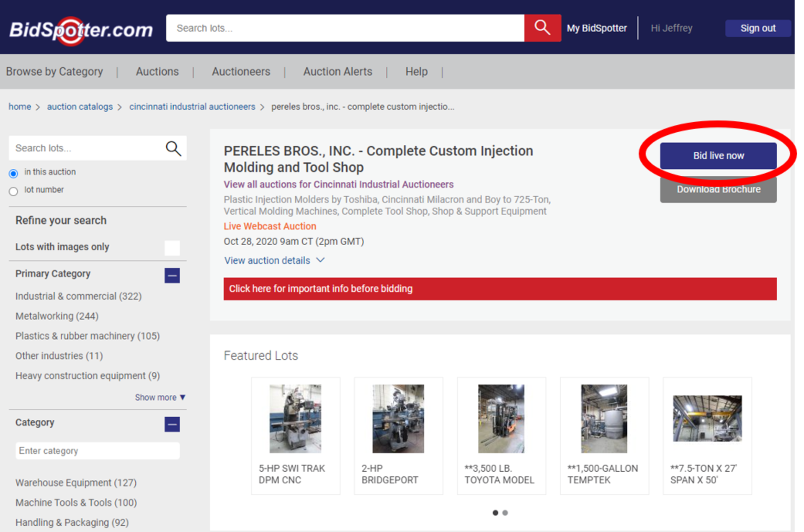Open the 1,500-Gallon Temptek lot thumbnail
Viewport: 804px width, 532px height.
pos(604,419)
